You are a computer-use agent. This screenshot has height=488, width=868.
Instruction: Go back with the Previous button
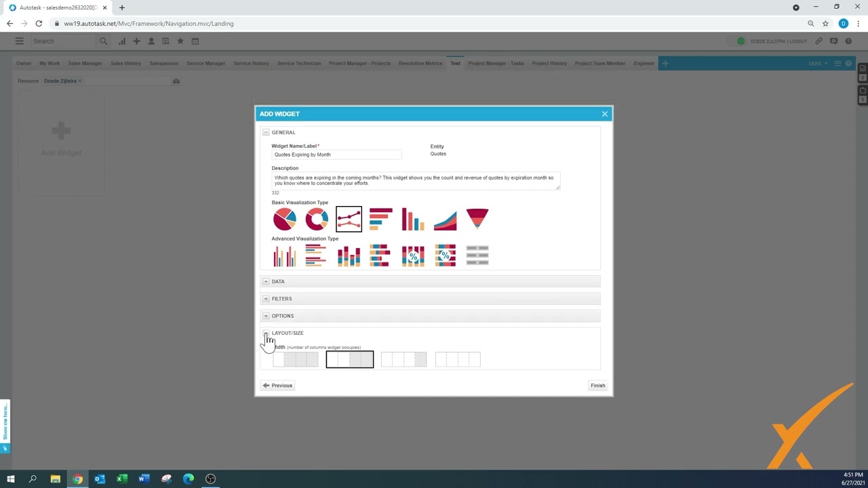[277, 386]
